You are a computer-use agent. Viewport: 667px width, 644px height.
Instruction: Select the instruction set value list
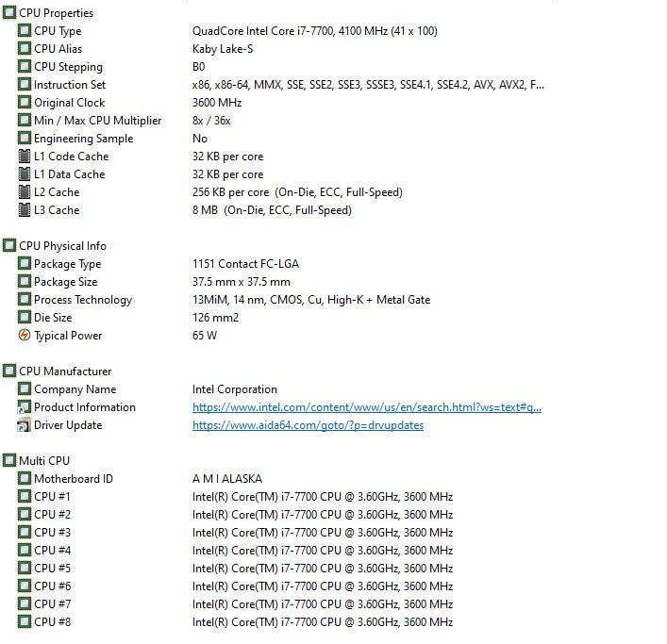click(368, 85)
